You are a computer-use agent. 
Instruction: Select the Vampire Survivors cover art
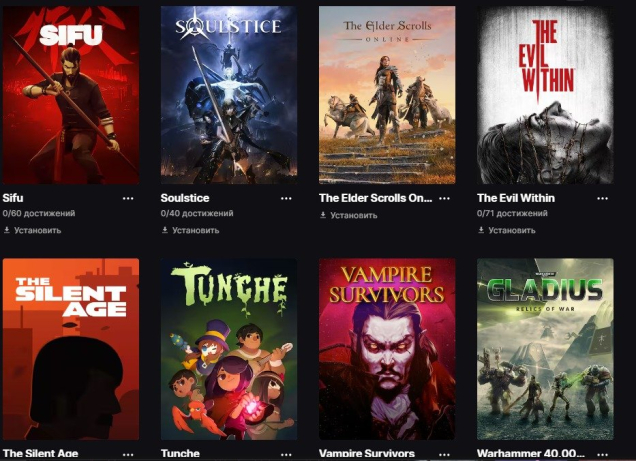(x=387, y=349)
